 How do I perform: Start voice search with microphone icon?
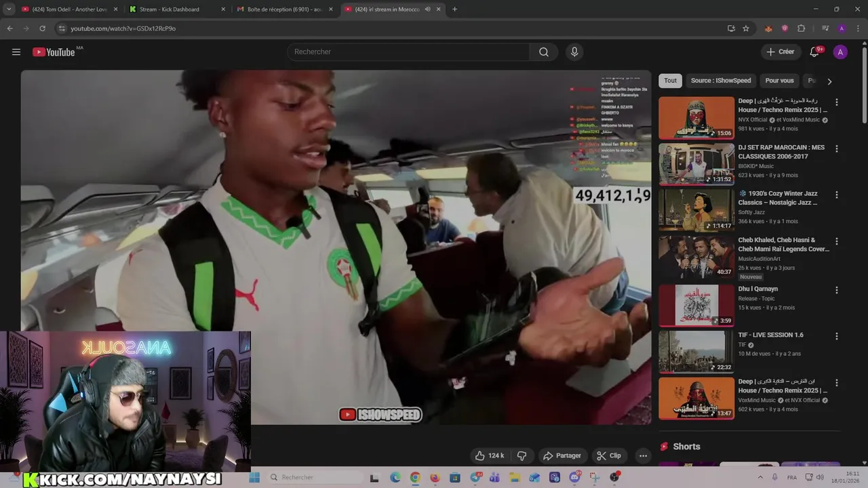pyautogui.click(x=574, y=52)
